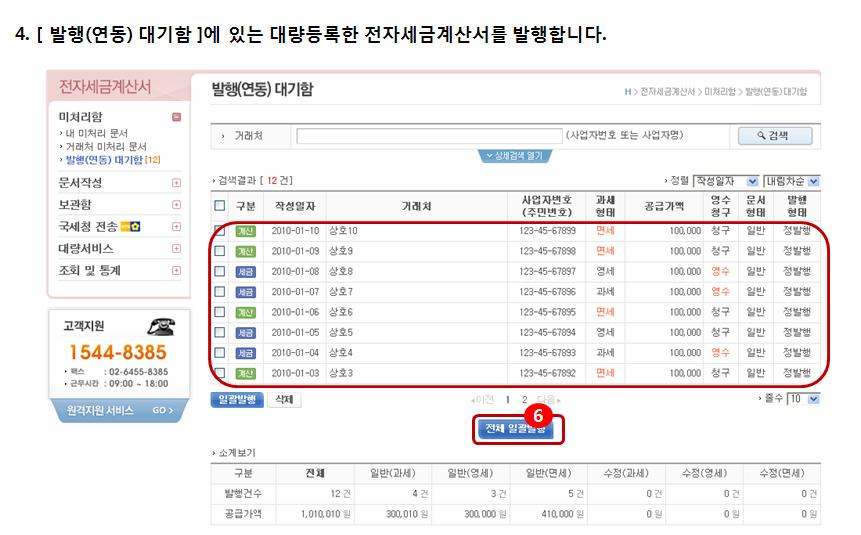This screenshot has height=535, width=861.
Task: Select the checkbox for row 상호5
Action: [220, 332]
